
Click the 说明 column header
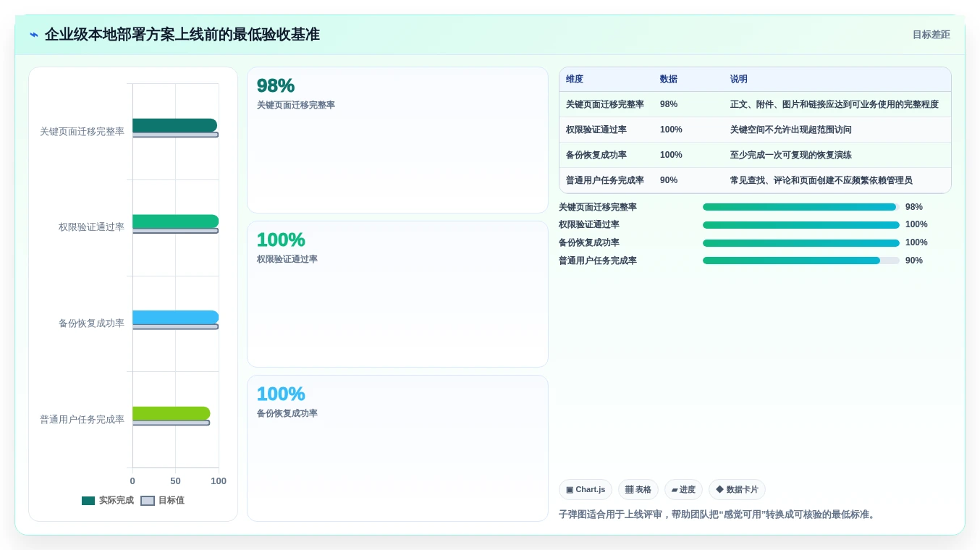[x=739, y=80]
